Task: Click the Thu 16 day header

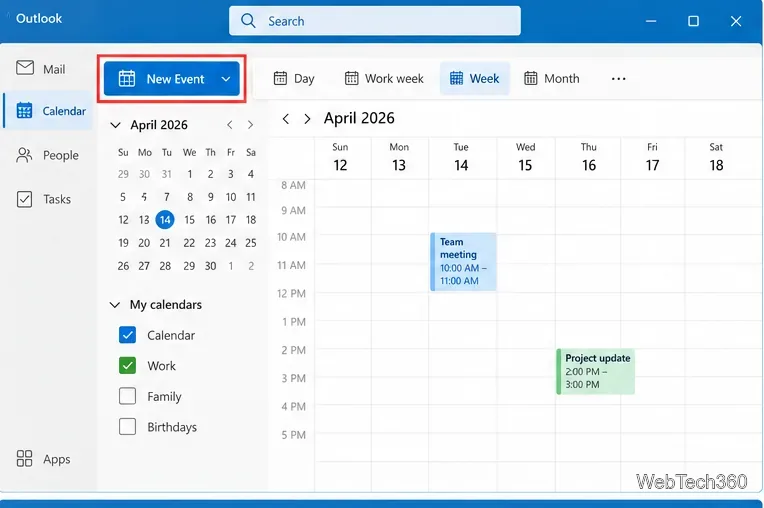Action: click(589, 158)
